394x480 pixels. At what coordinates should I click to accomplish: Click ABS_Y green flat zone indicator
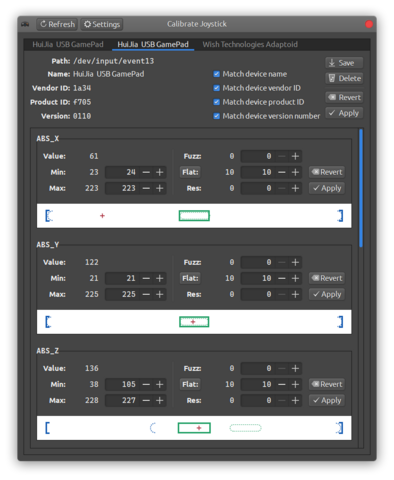click(x=194, y=322)
